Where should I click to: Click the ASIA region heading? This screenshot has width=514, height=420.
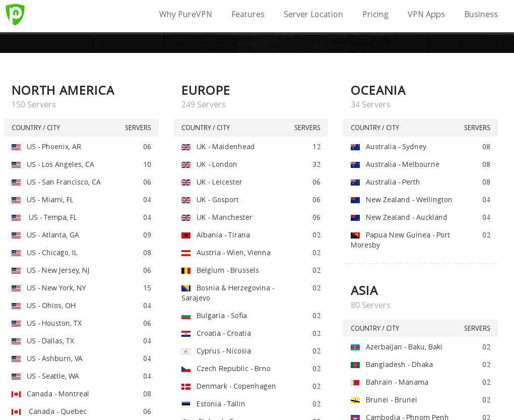pyautogui.click(x=364, y=291)
